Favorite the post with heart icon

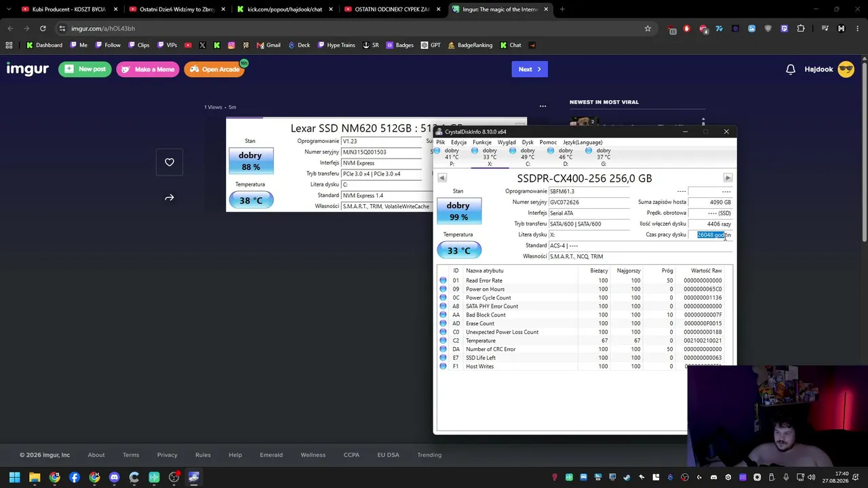[170, 162]
